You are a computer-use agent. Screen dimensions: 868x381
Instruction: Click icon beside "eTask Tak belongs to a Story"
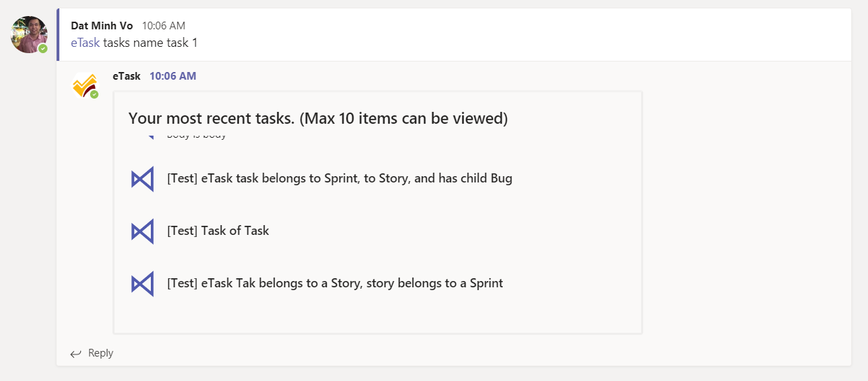[x=142, y=284]
